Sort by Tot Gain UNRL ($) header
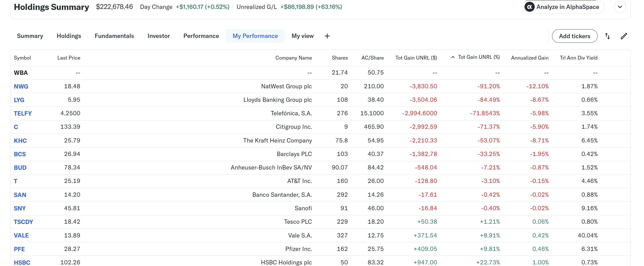 tap(416, 58)
